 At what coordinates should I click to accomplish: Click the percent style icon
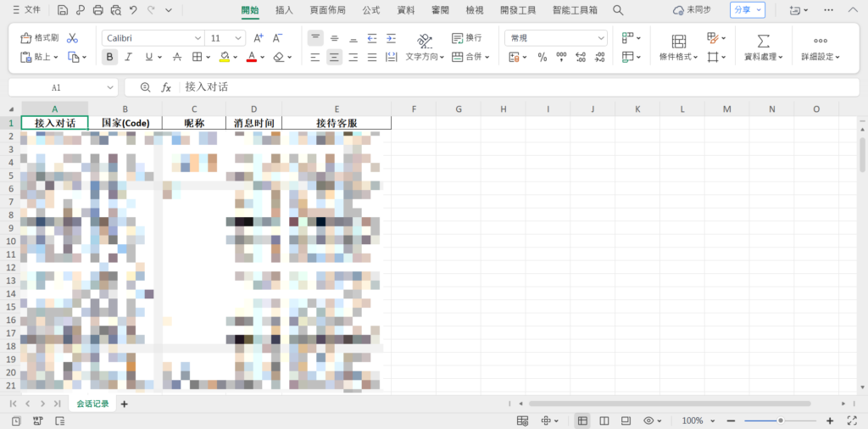pyautogui.click(x=542, y=57)
